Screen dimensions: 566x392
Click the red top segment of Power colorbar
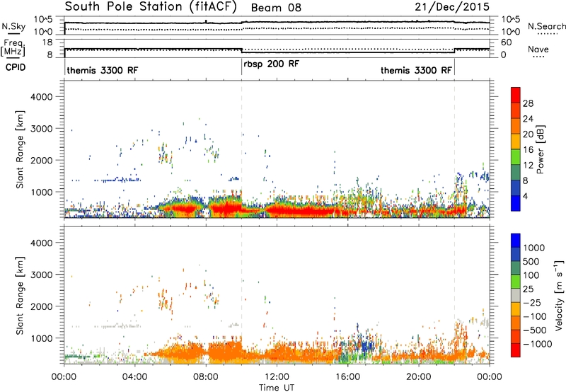516,95
